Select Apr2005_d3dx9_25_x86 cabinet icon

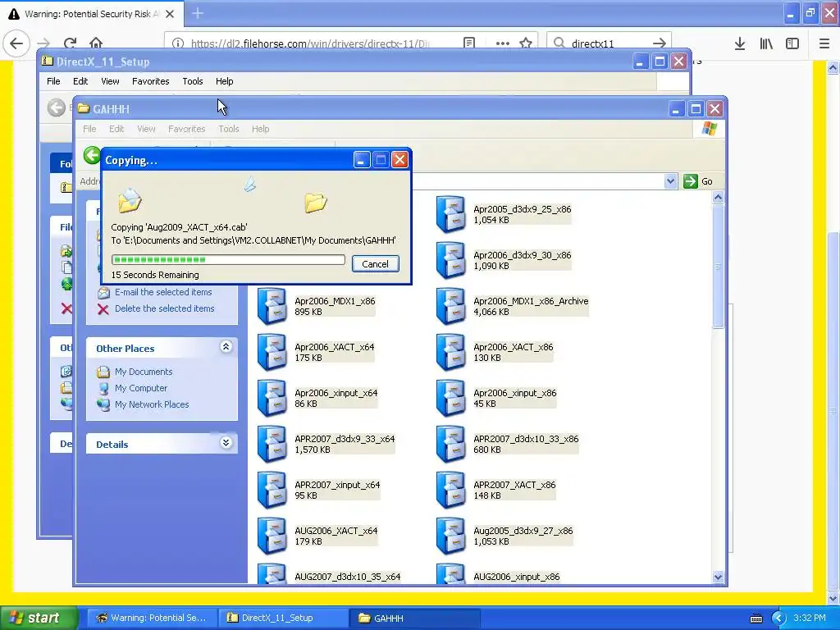point(450,214)
